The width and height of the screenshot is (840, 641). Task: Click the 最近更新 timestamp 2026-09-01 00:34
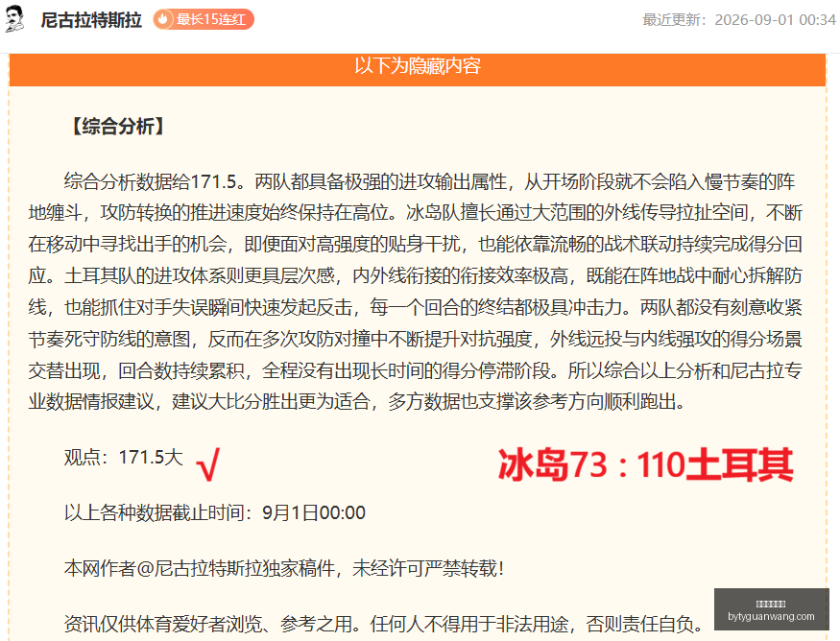tap(739, 20)
